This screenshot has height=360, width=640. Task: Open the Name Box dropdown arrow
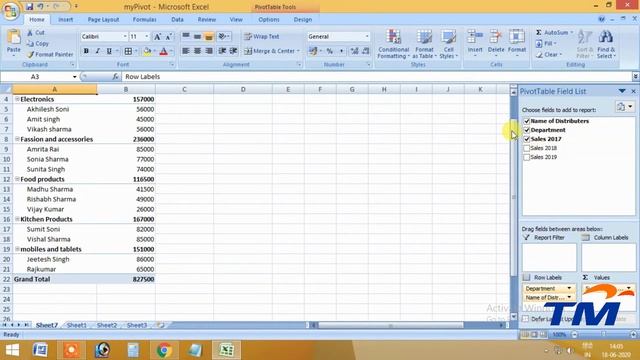(74, 77)
